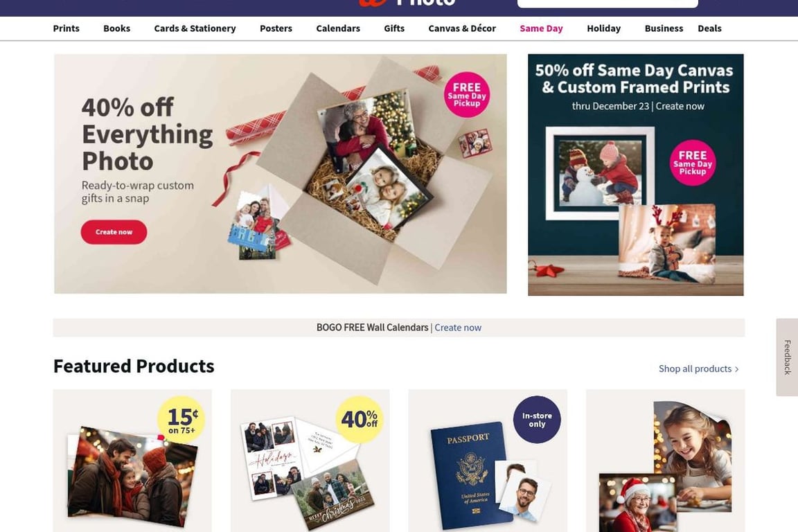
Task: Open the Deals menu item
Action: (709, 28)
